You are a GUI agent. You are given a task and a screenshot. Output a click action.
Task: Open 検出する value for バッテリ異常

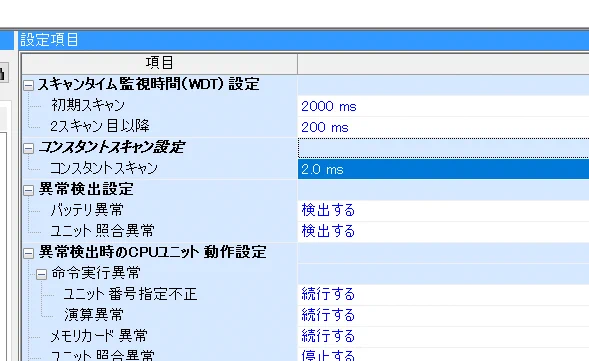[x=443, y=210]
